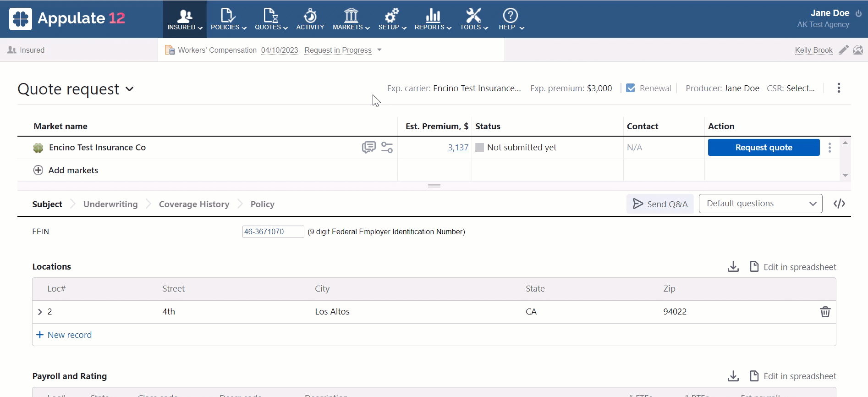The width and height of the screenshot is (868, 397).
Task: Toggle the Renewal checkbox
Action: (x=631, y=88)
